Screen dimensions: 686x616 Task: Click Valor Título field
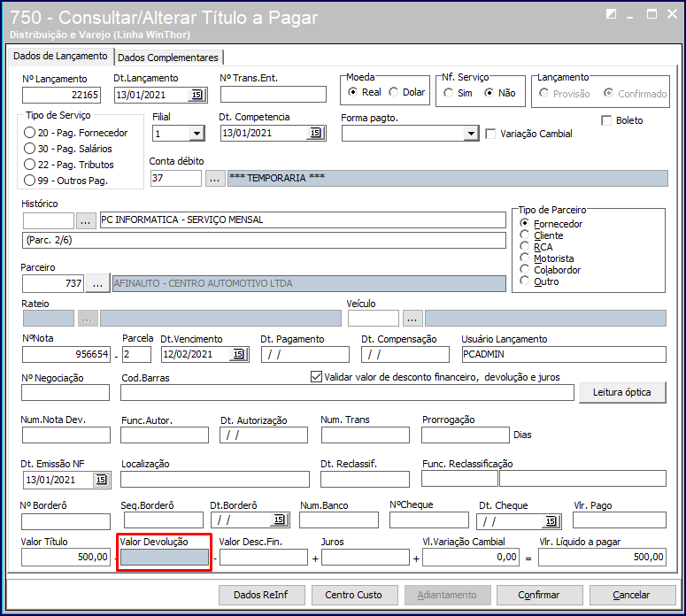pyautogui.click(x=66, y=558)
